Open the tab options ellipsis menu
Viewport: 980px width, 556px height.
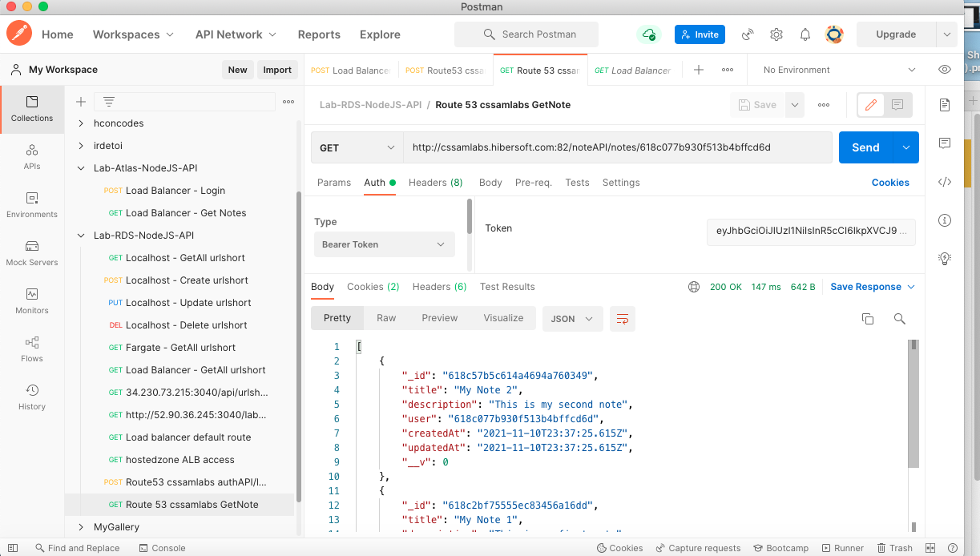point(728,70)
